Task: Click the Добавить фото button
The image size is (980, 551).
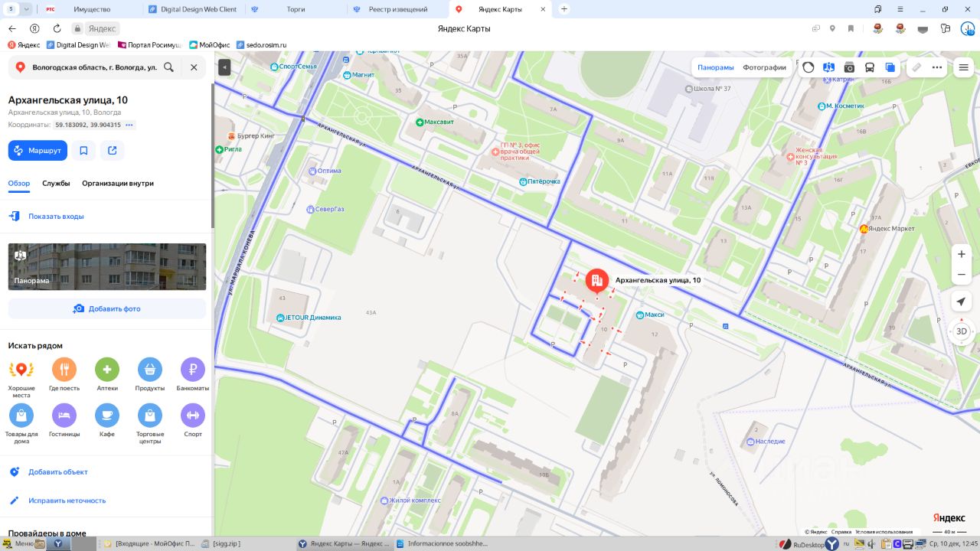Action: pyautogui.click(x=107, y=308)
